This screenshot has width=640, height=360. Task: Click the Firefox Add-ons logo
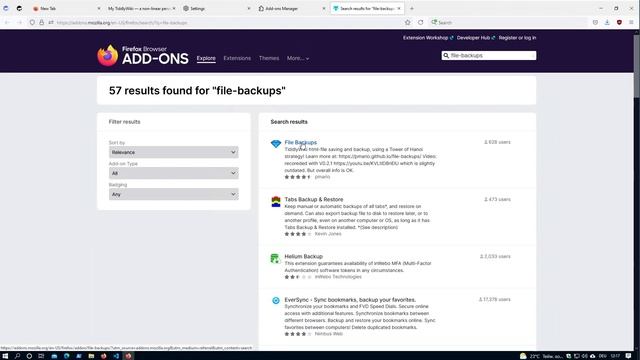(x=143, y=56)
